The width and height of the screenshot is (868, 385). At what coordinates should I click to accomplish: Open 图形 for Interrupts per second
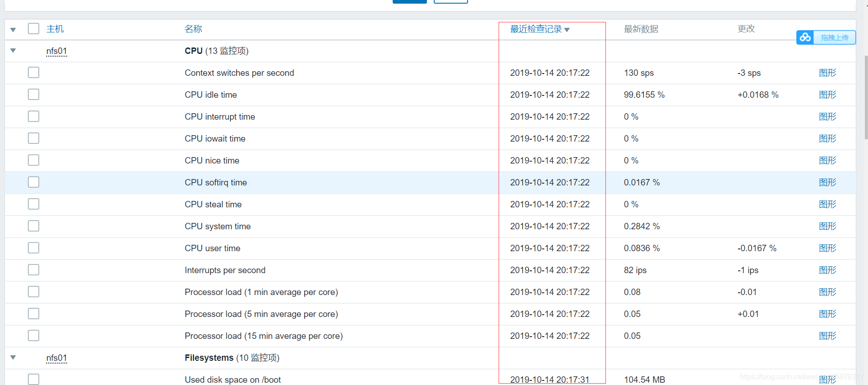[827, 270]
